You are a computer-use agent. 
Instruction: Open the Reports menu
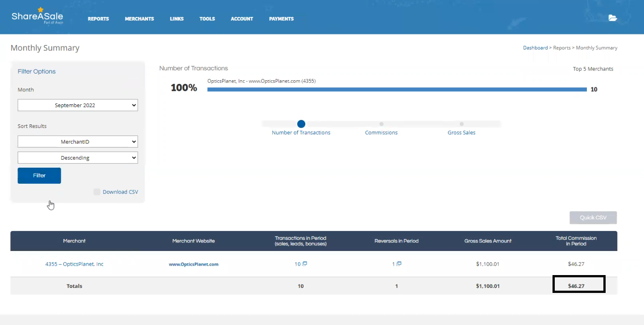(x=98, y=19)
